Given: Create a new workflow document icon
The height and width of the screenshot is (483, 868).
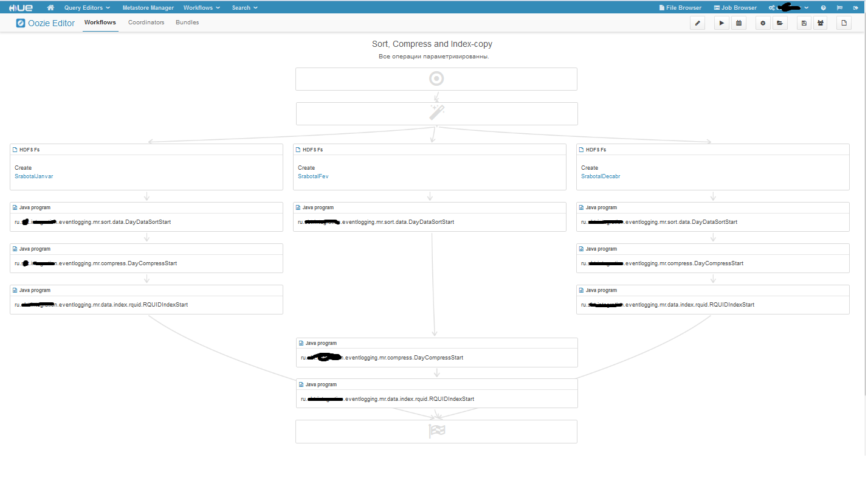Looking at the screenshot, I should coord(844,23).
